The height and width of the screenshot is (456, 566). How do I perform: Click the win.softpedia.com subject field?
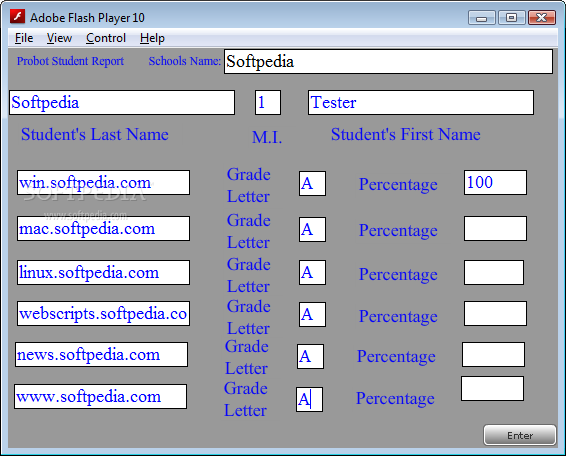click(x=103, y=183)
